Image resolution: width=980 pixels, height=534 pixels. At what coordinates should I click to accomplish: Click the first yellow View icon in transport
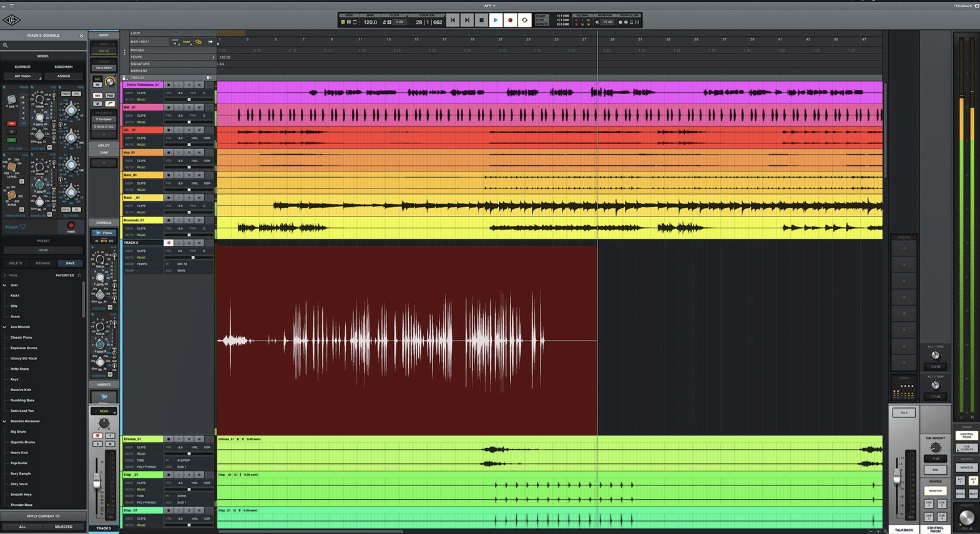[x=343, y=22]
